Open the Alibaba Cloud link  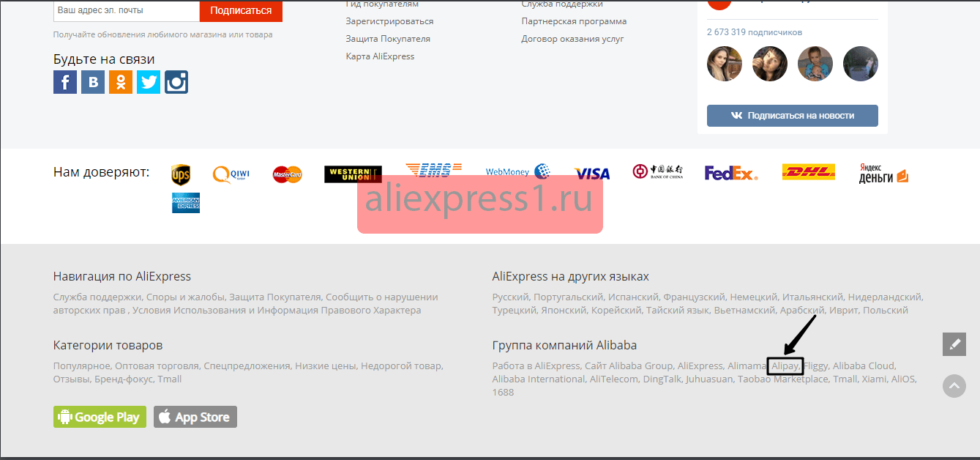(864, 366)
